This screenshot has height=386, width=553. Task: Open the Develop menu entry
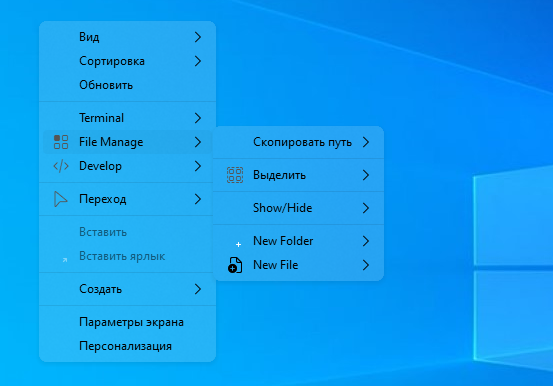[x=127, y=166]
